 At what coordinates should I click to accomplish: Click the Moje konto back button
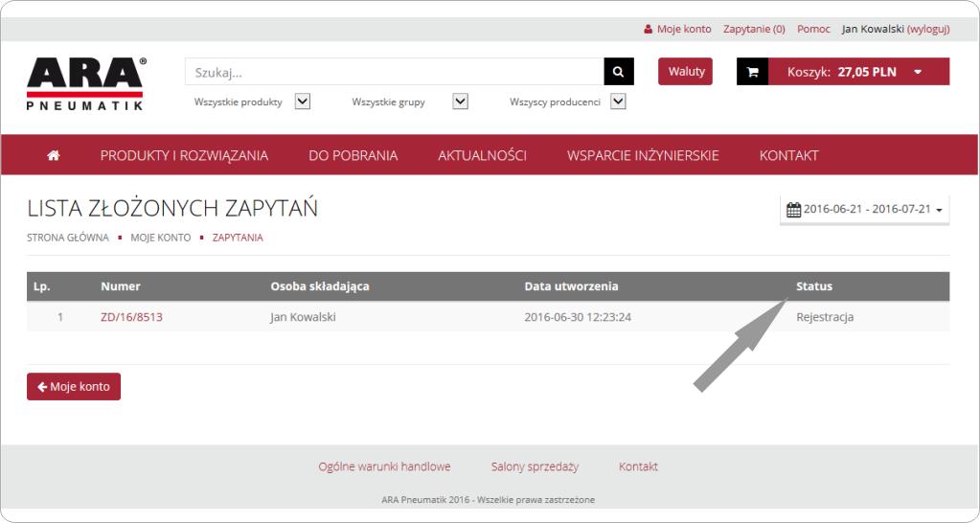point(74,387)
